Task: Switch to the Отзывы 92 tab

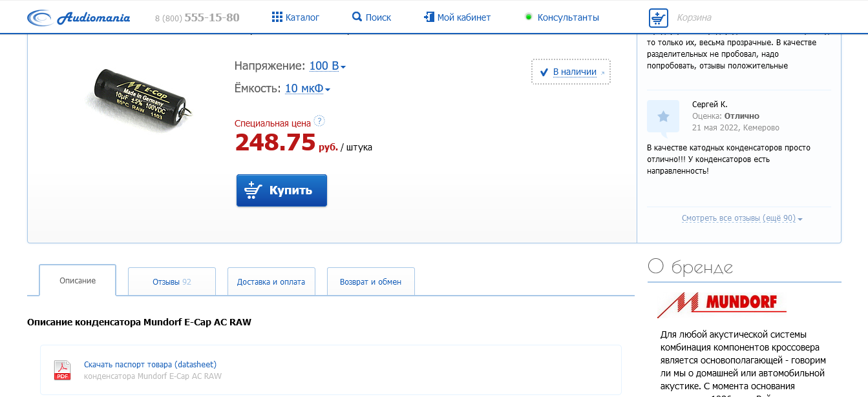Action: coord(172,281)
